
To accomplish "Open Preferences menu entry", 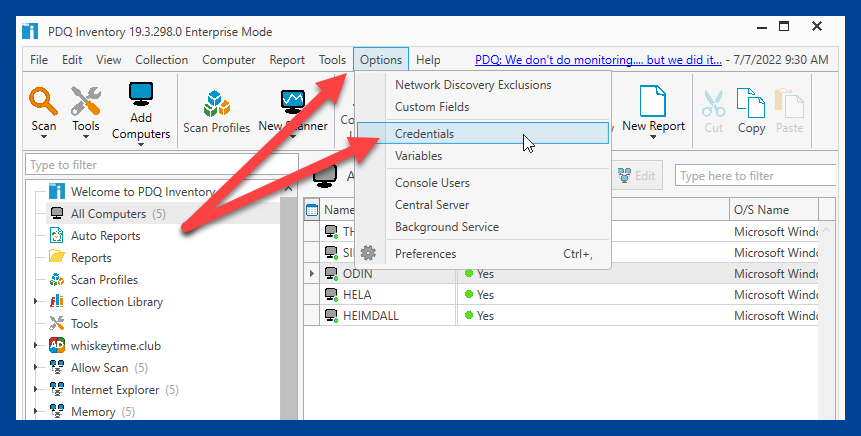I will (x=482, y=254).
